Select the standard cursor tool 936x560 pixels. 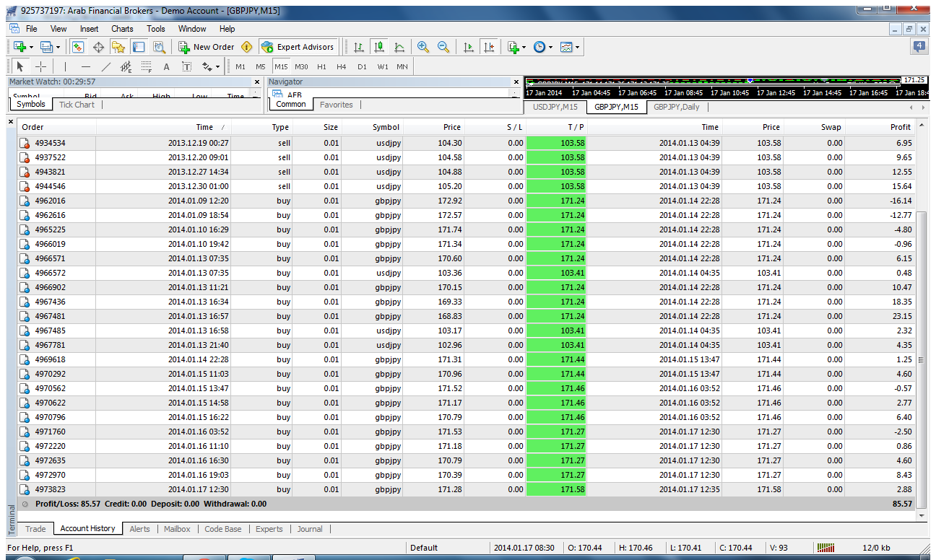[20, 67]
